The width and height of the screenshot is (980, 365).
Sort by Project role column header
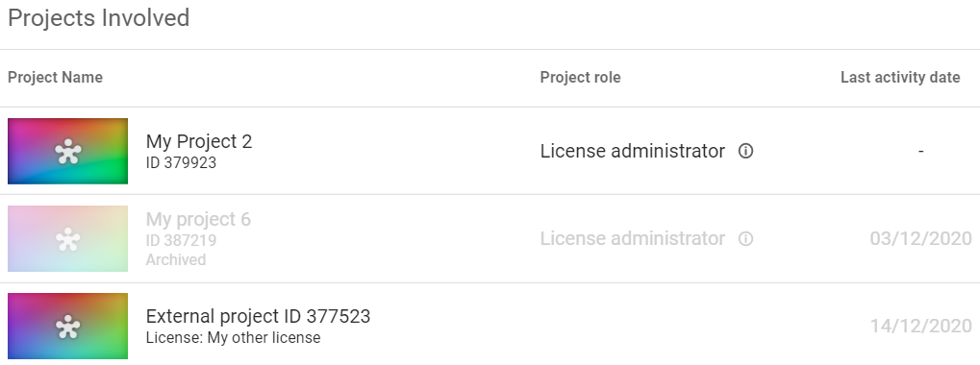[580, 78]
